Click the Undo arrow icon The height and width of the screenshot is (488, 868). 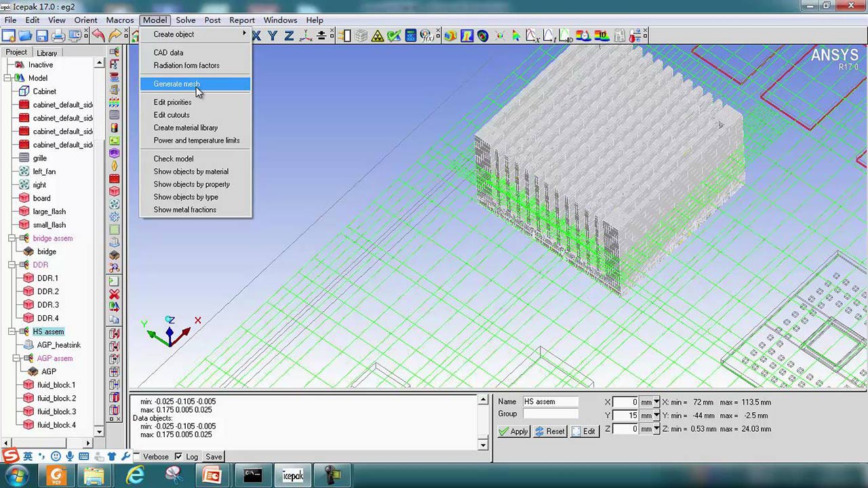pos(98,36)
